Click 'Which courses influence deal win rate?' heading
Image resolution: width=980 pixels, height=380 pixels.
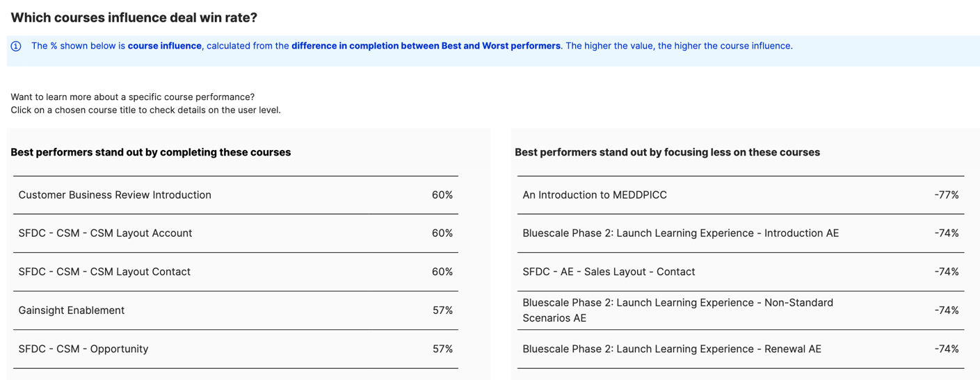pos(134,17)
